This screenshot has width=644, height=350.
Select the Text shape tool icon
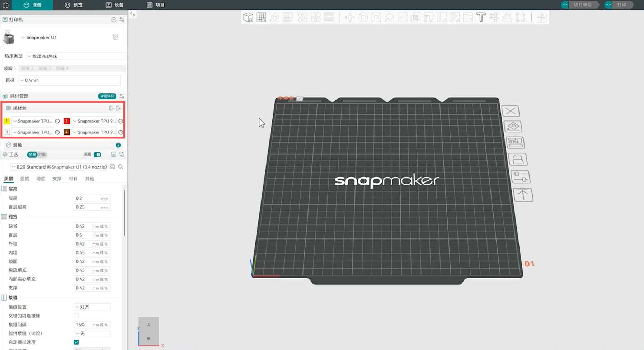(481, 17)
